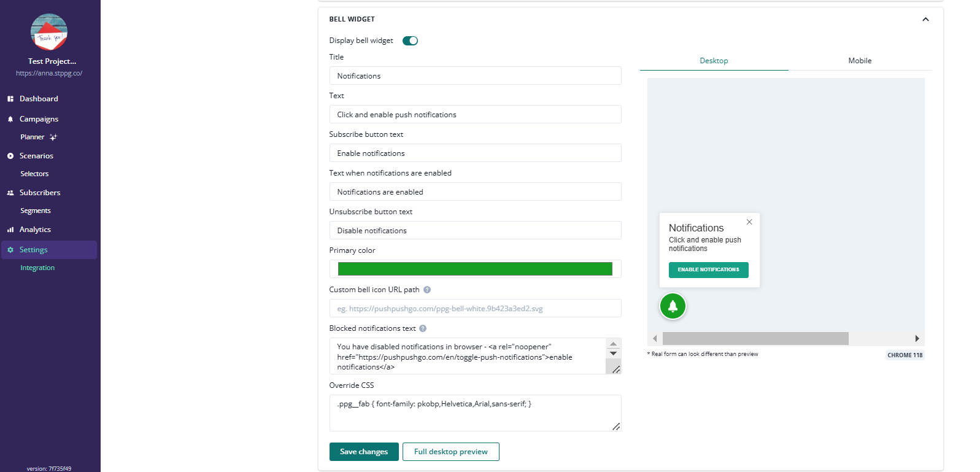Close the Notifications preview popup
Image resolution: width=980 pixels, height=472 pixels.
(749, 222)
